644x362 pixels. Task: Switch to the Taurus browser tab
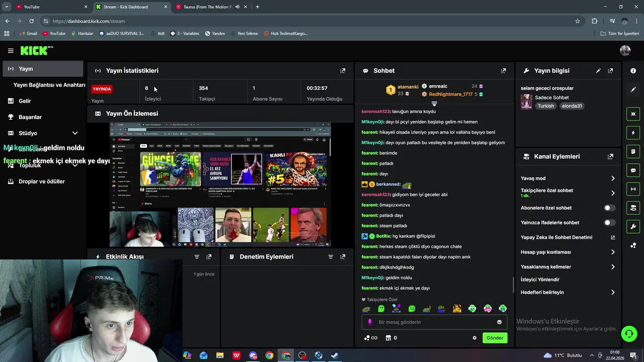click(x=211, y=7)
